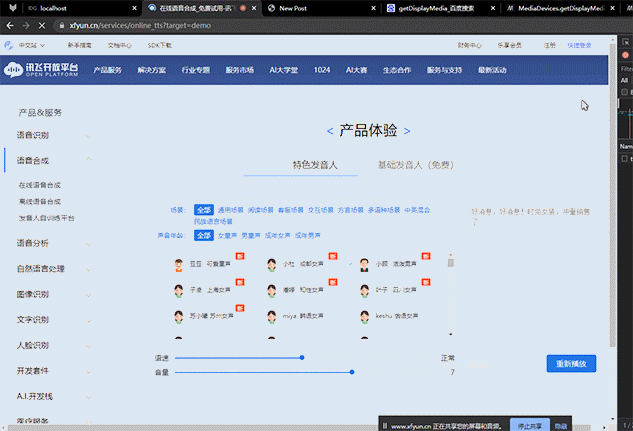Click the voice list scrollbar thumb
633x431 pixels.
click(451, 263)
